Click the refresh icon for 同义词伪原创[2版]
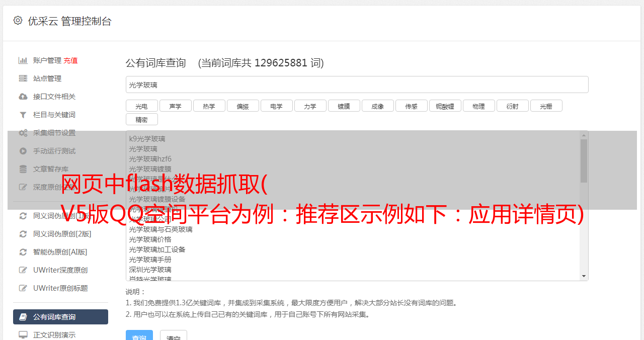 [x=23, y=234]
